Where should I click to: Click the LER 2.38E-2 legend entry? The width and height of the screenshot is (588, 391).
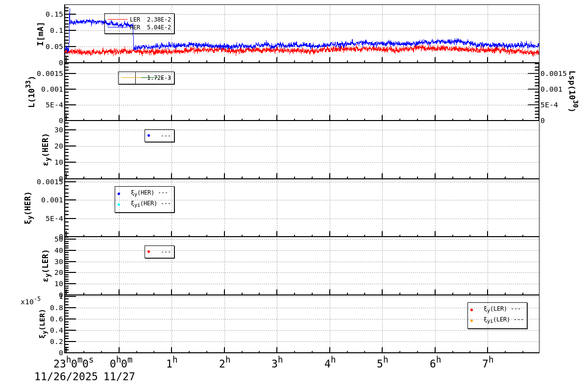tap(140, 20)
